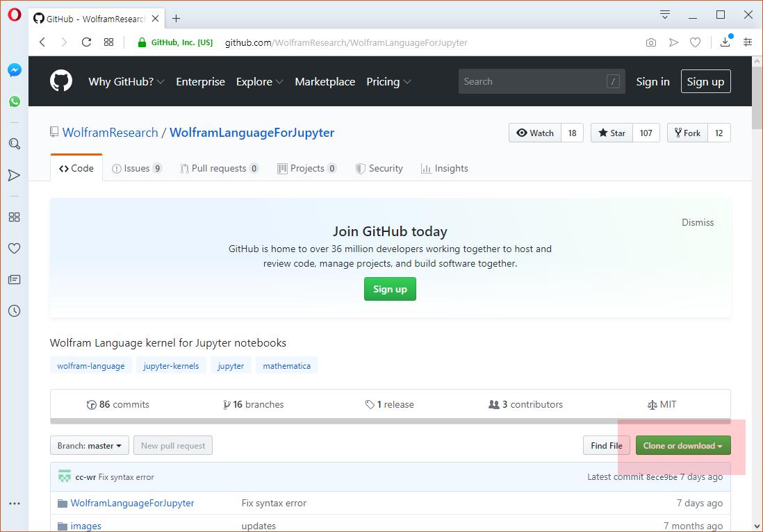Open tab menu icon in title bar
Image resolution: width=763 pixels, height=532 pixels.
(665, 15)
